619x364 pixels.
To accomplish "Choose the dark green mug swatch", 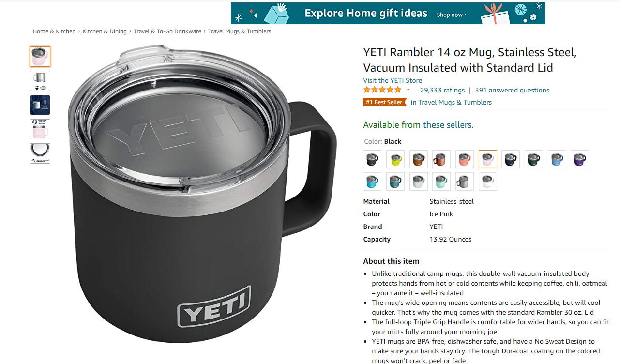I will (x=534, y=159).
